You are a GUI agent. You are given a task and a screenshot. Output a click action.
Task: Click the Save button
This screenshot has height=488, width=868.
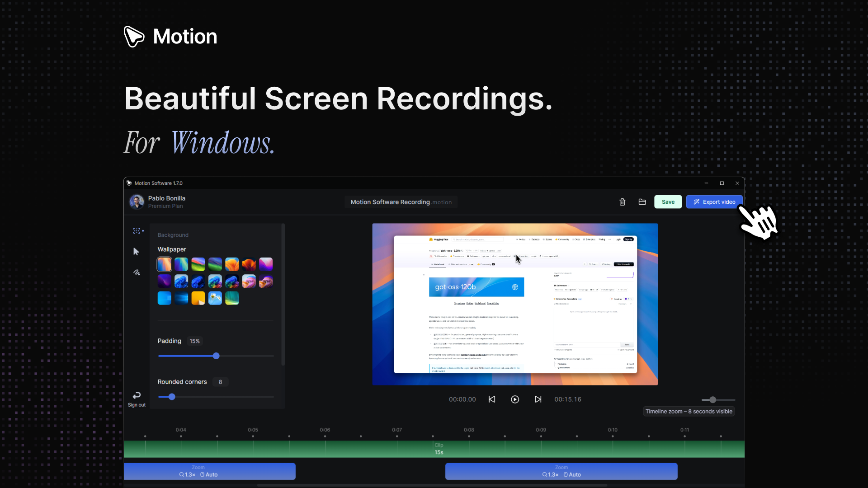coord(668,202)
